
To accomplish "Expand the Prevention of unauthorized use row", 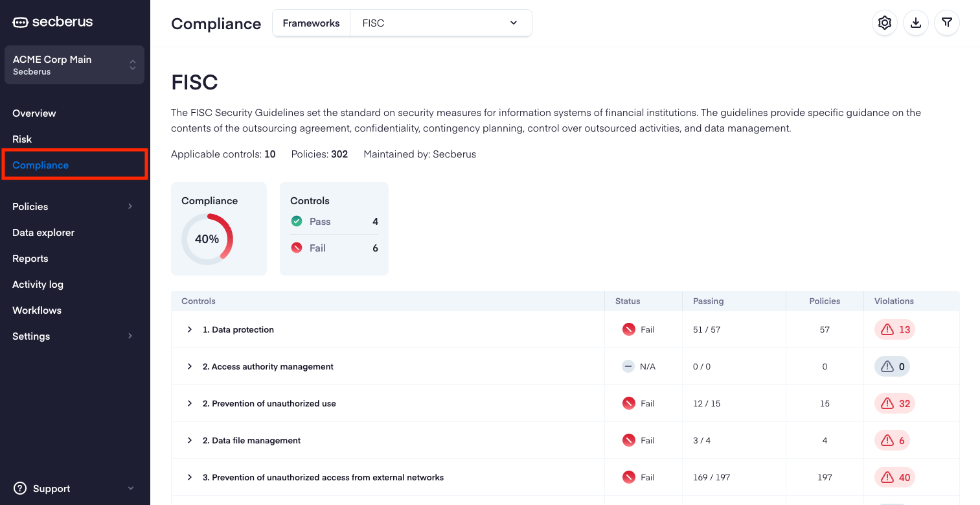I will coord(190,403).
